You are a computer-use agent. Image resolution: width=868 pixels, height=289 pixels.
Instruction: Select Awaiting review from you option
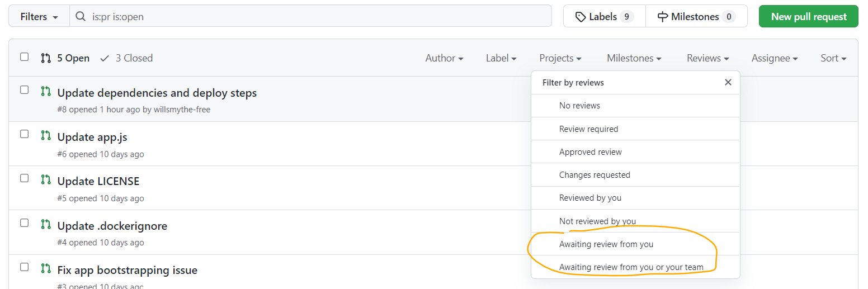[x=635, y=244]
